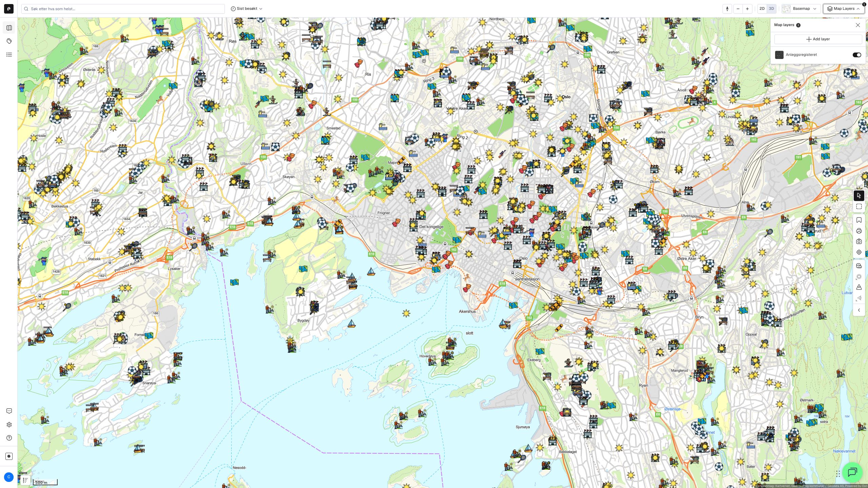
Task: Click the Oppsal map label
Action: click(751, 334)
